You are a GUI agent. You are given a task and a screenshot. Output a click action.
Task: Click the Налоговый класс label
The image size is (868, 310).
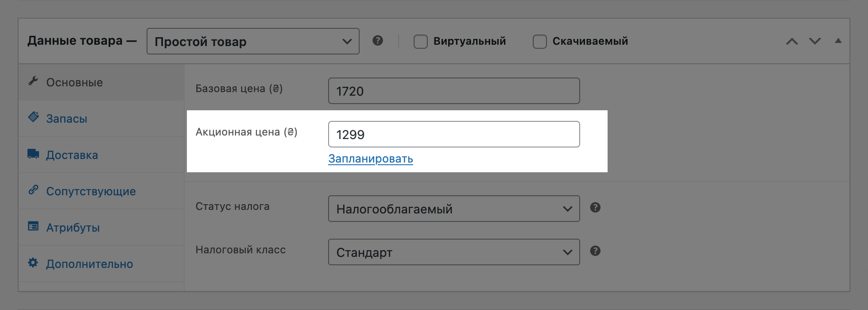240,250
